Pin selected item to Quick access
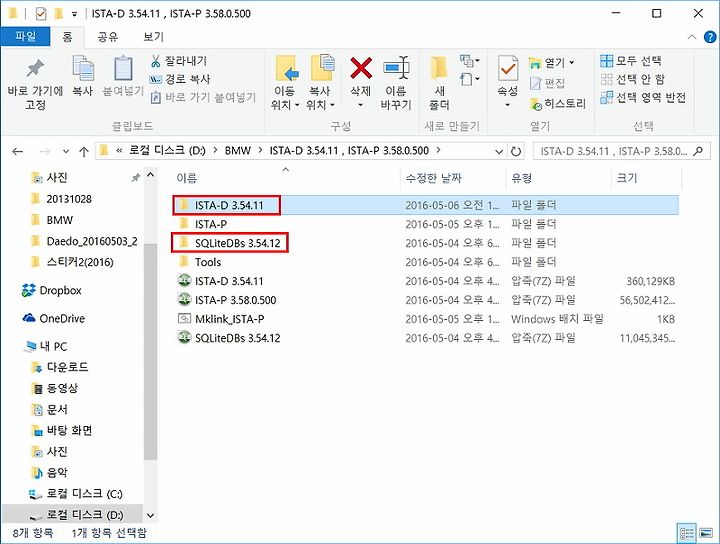The image size is (720, 544). (x=35, y=84)
